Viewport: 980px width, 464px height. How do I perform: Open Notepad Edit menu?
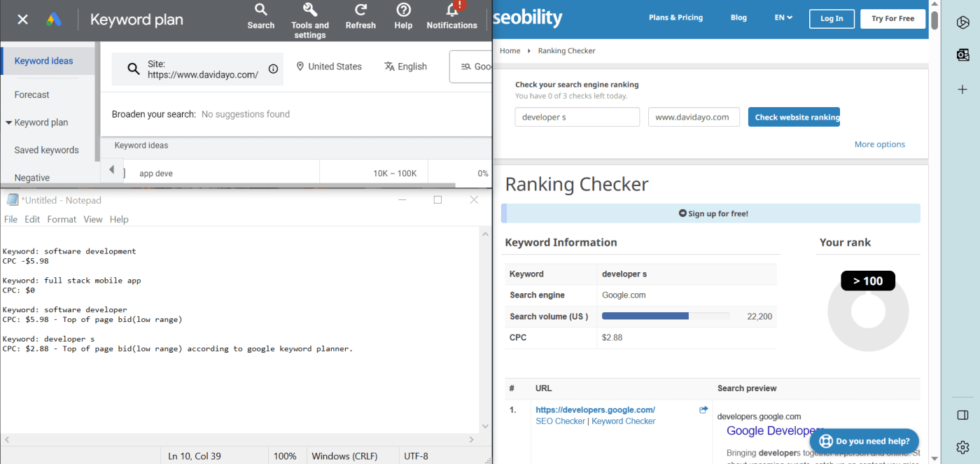pyautogui.click(x=32, y=219)
